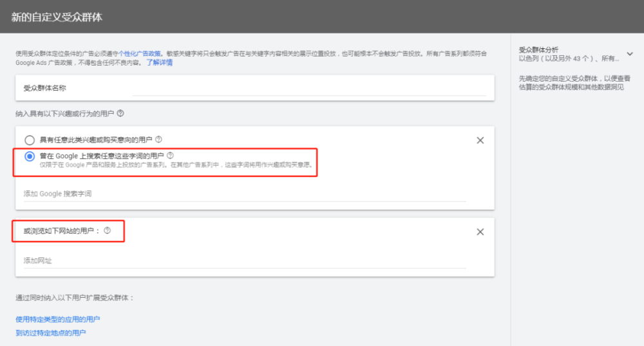Focus the 受众群体名称 input field

click(x=309, y=88)
